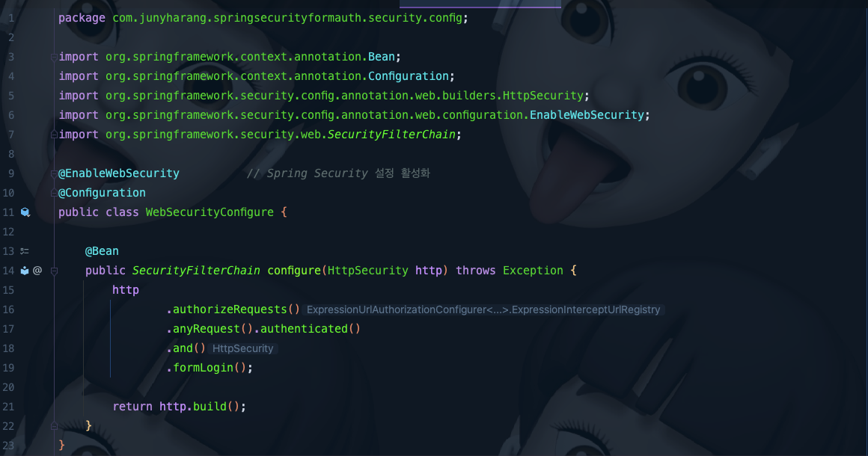Click the .and() call on line 18
868x456 pixels.
pyautogui.click(x=186, y=348)
